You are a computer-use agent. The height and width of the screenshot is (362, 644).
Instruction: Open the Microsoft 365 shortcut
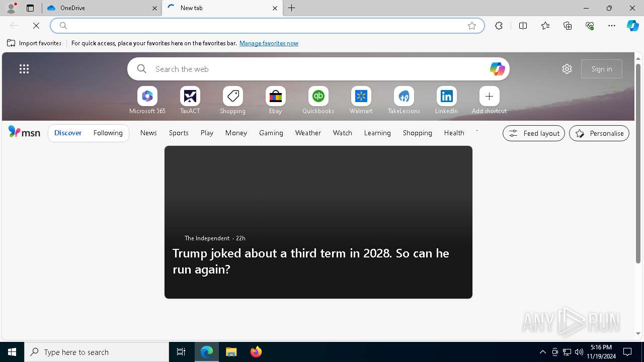147,100
